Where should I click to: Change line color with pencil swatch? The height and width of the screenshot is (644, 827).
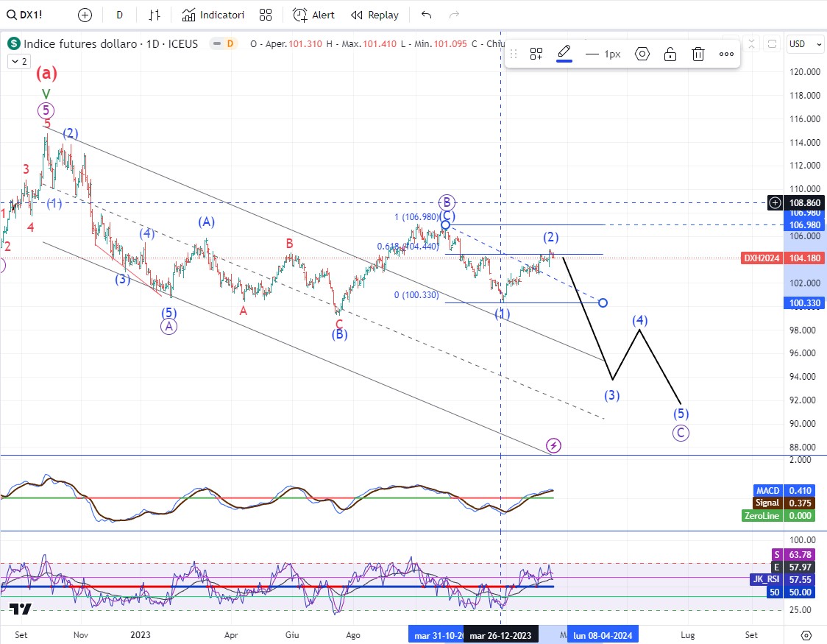click(564, 53)
